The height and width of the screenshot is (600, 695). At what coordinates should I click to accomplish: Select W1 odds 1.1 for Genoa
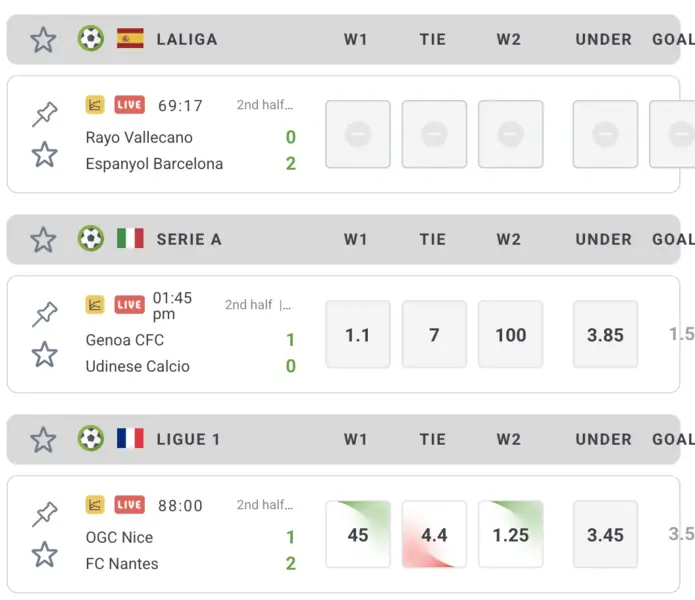pos(358,335)
